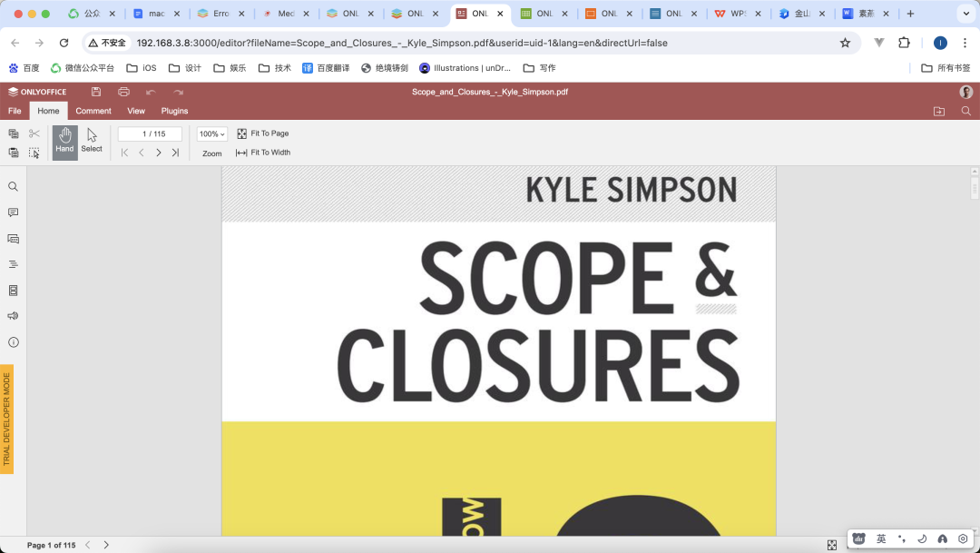Choose the select-all icon in toolbar
The width and height of the screenshot is (980, 553).
point(34,153)
